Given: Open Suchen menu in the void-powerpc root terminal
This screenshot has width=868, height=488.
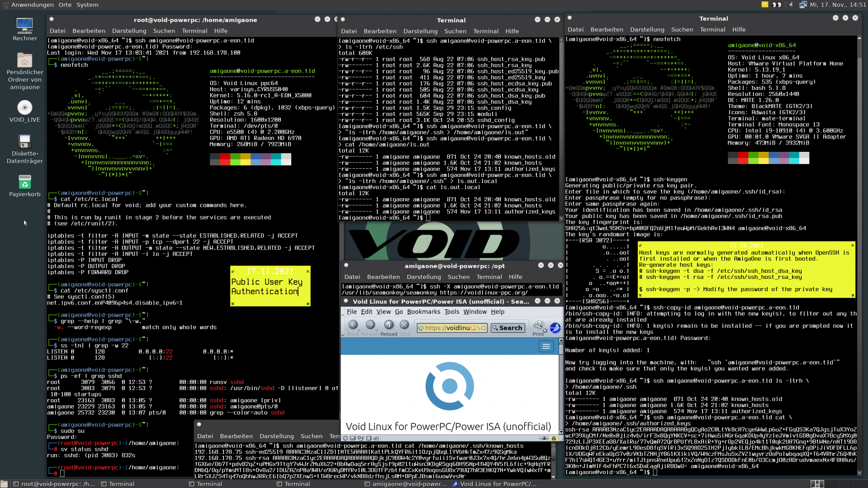Looking at the screenshot, I should [164, 31].
